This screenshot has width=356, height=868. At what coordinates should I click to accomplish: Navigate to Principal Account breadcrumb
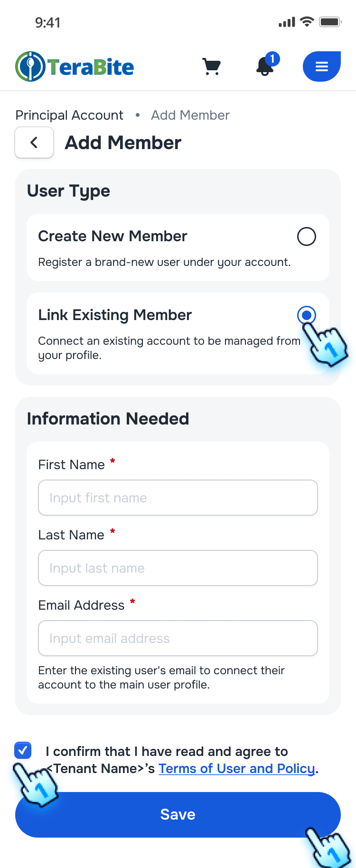(x=69, y=115)
